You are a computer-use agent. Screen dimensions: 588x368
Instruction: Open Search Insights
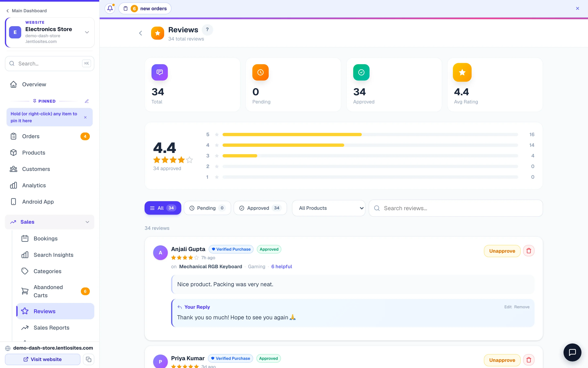(55, 255)
